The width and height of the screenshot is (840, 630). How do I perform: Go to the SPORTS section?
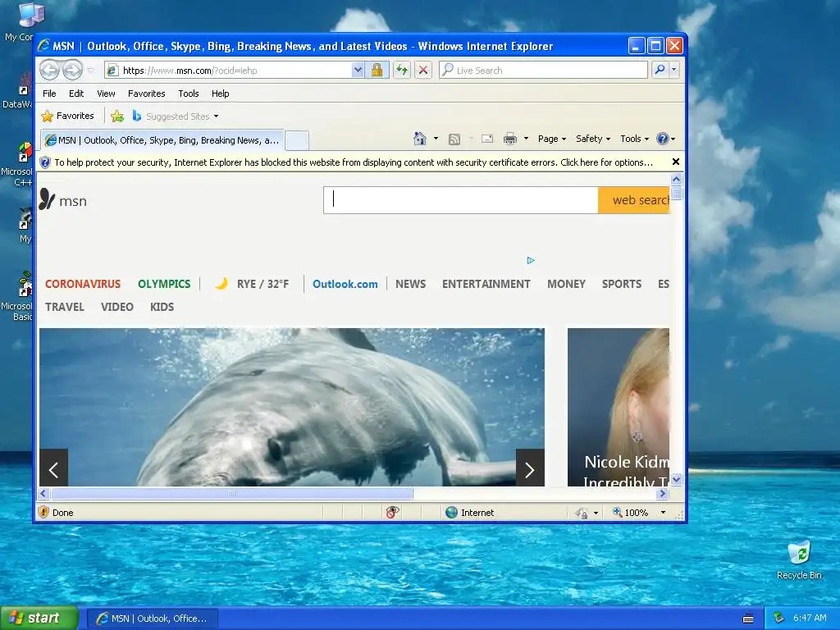[x=622, y=284]
